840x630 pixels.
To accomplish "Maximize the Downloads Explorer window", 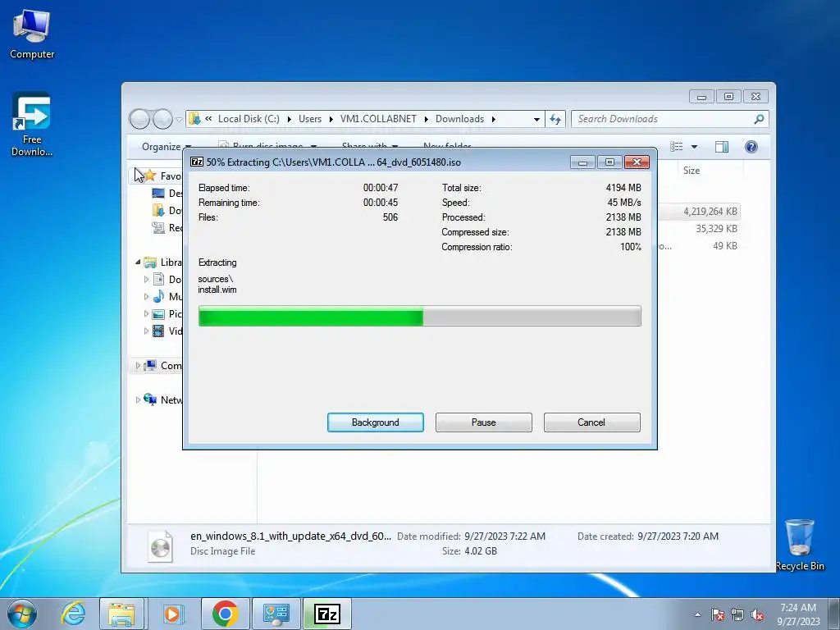I will tap(728, 97).
